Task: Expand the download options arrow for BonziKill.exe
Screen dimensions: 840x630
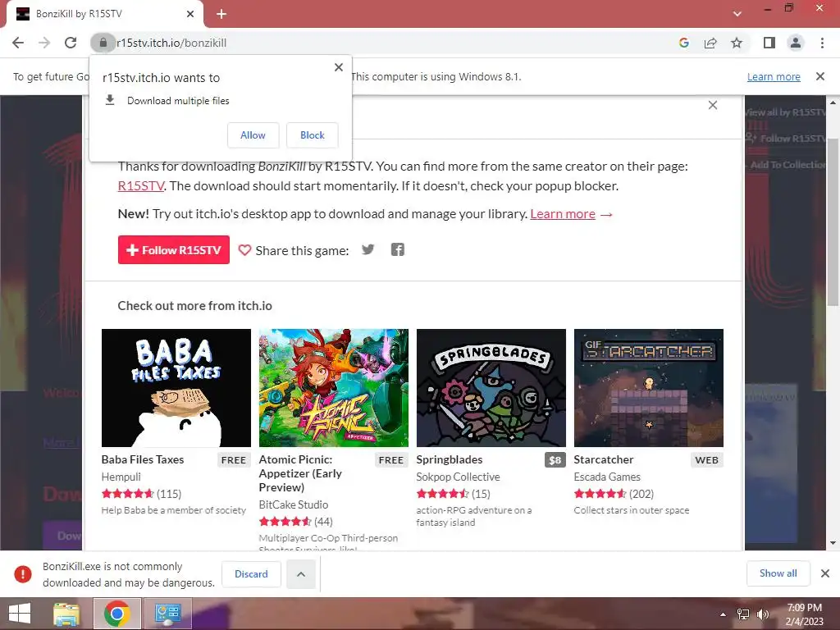Action: point(301,574)
